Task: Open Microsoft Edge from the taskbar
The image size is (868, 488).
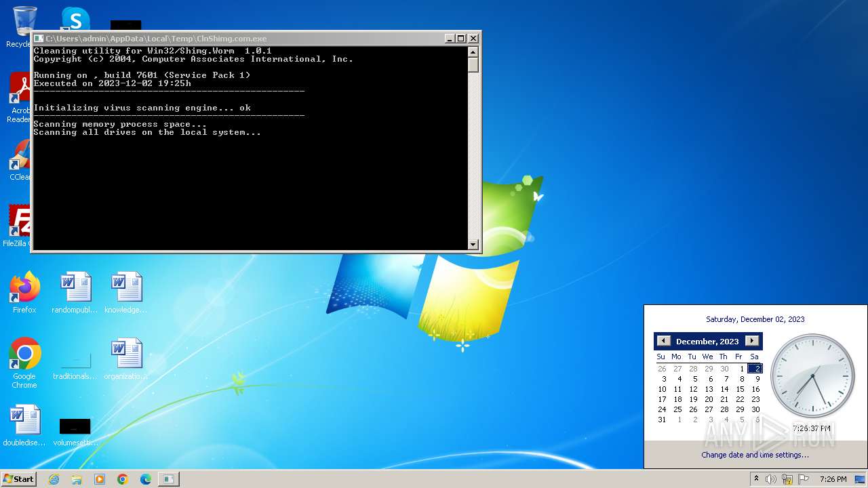Action: click(x=146, y=479)
